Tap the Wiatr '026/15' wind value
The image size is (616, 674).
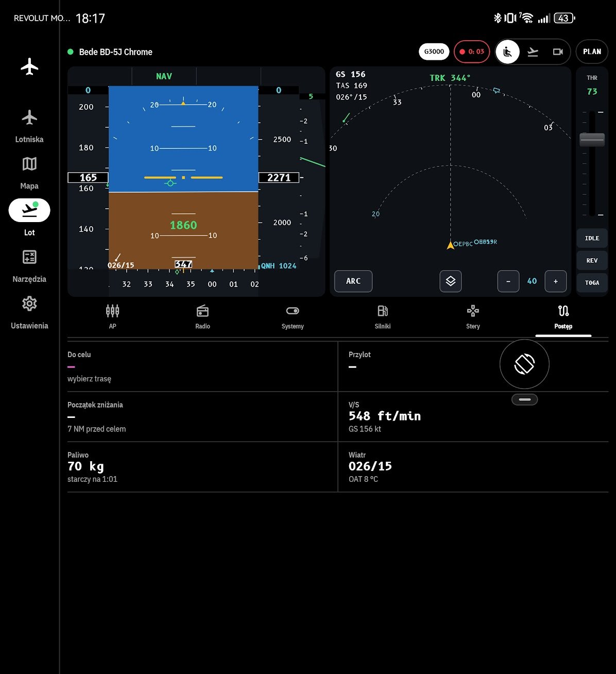(x=370, y=466)
